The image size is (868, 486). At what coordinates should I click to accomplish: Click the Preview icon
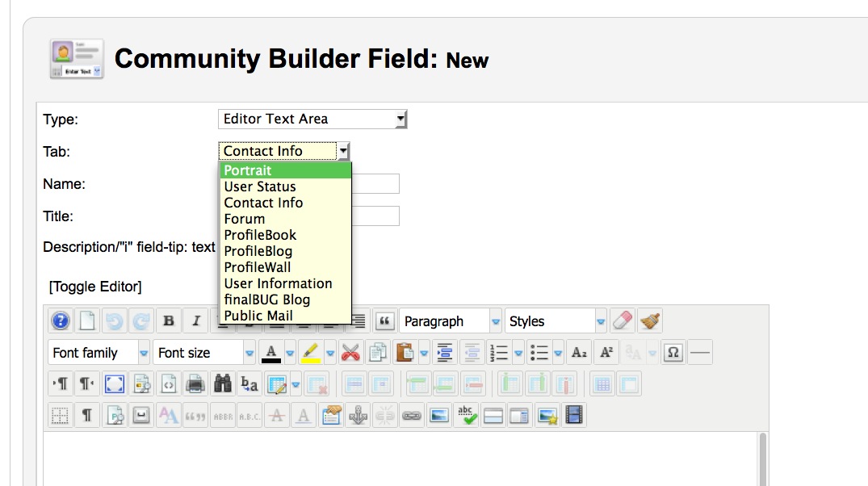141,384
